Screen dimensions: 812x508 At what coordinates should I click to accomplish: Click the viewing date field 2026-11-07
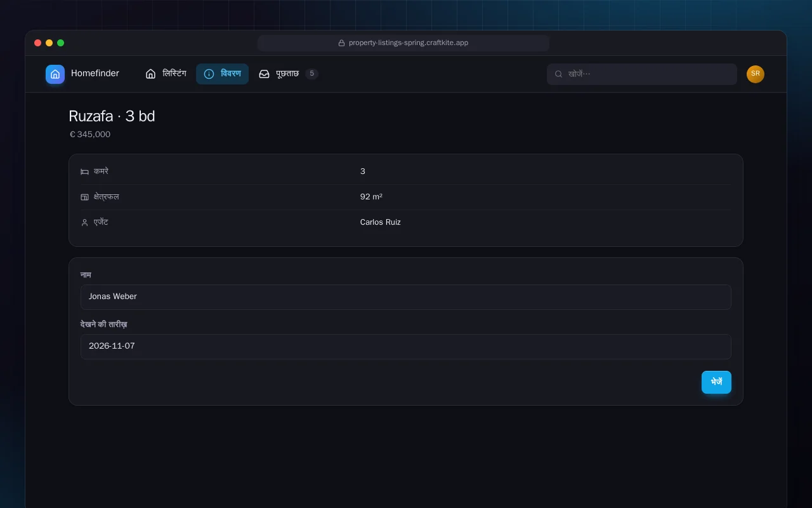click(406, 347)
